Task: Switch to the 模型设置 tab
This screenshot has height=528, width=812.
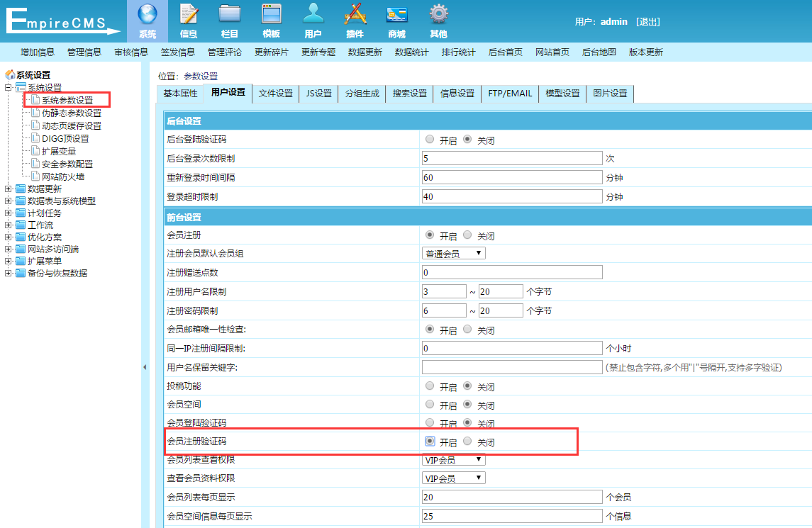Action: tap(562, 94)
